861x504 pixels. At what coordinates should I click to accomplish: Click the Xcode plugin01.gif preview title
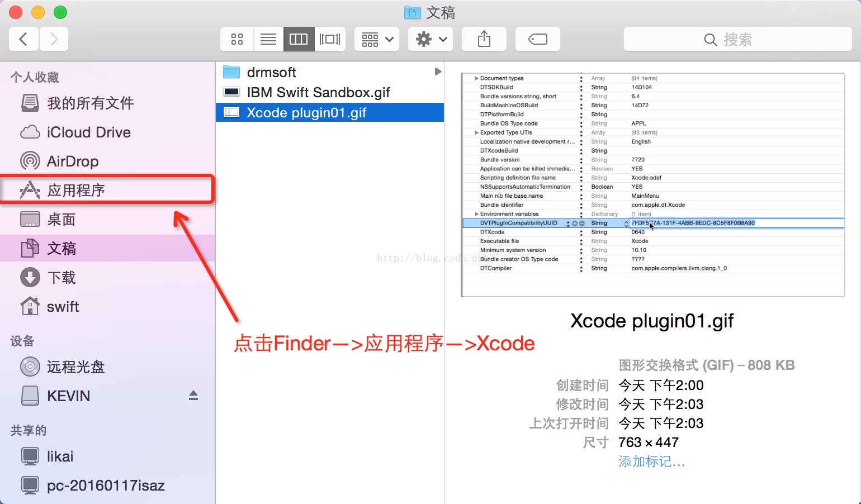(652, 321)
